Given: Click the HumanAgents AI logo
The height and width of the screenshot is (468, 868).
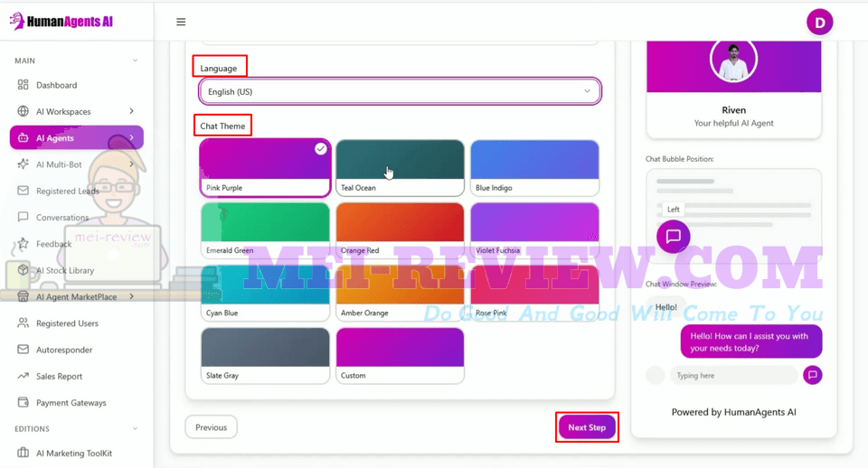Looking at the screenshot, I should (61, 21).
